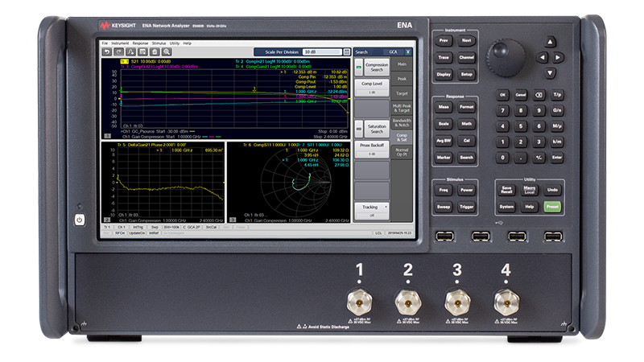Image resolution: width=644 pixels, height=362 pixels.
Task: Toggle the UpdateOn status indicator
Action: pyautogui.click(x=136, y=233)
